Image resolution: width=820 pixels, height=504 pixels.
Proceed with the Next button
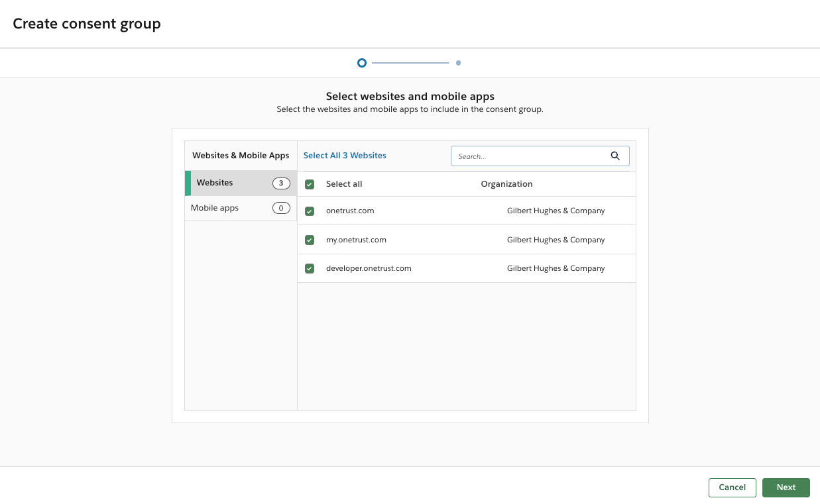coord(786,487)
